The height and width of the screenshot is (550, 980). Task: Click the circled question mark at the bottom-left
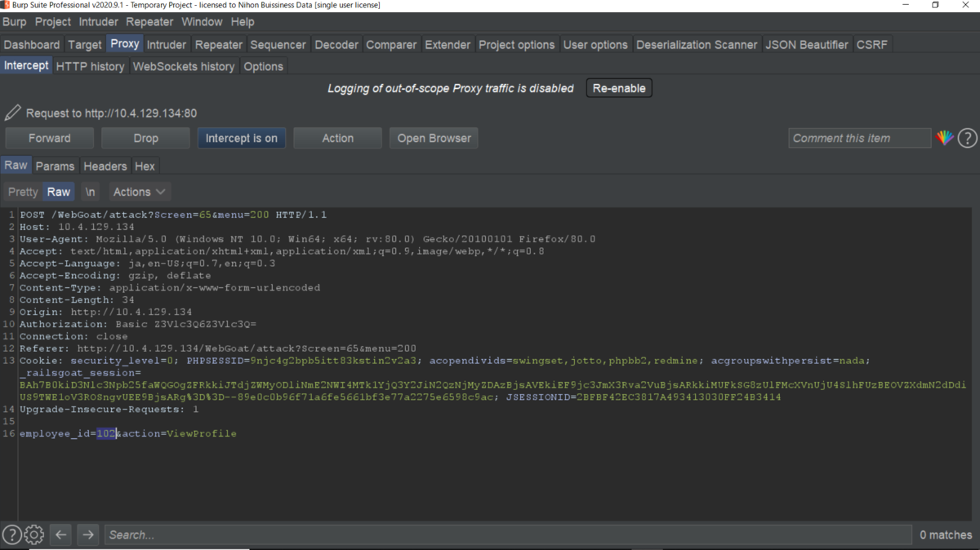coord(11,534)
